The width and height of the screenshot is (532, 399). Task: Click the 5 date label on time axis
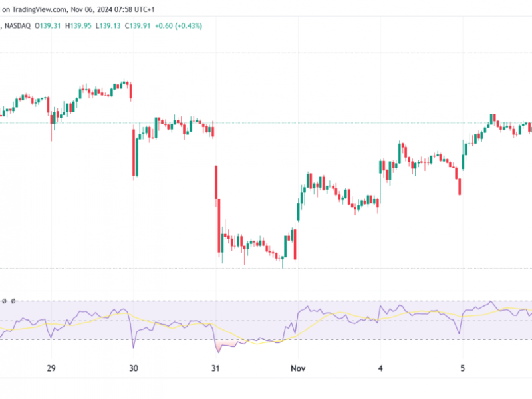pyautogui.click(x=463, y=368)
